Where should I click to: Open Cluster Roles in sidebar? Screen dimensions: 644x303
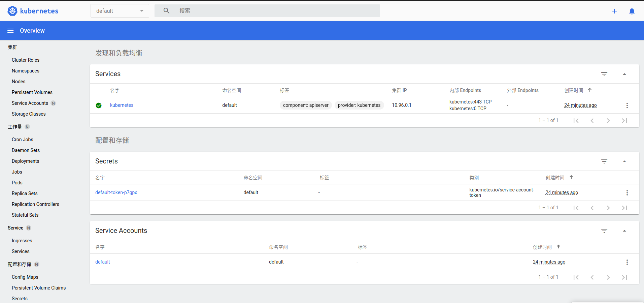coord(26,60)
